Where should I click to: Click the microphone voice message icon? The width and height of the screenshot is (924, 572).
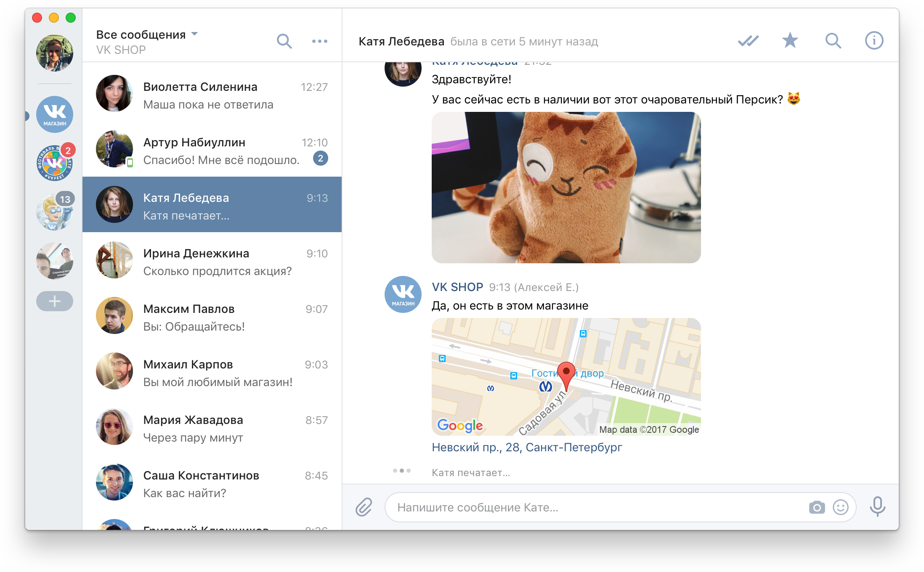[877, 506]
